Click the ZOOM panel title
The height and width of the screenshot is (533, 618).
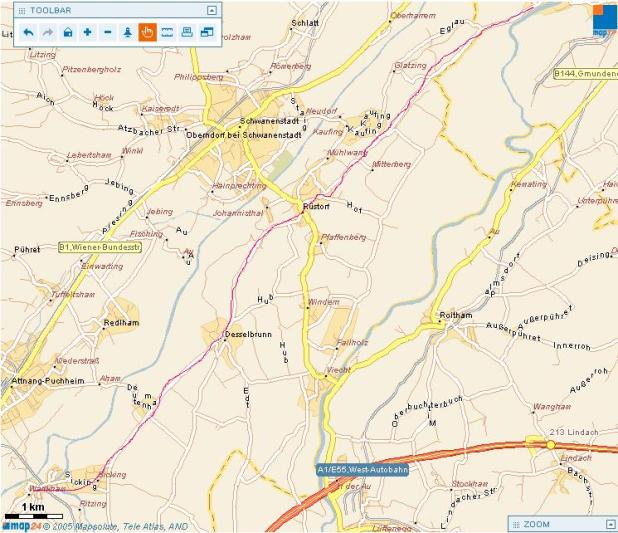pyautogui.click(x=536, y=523)
